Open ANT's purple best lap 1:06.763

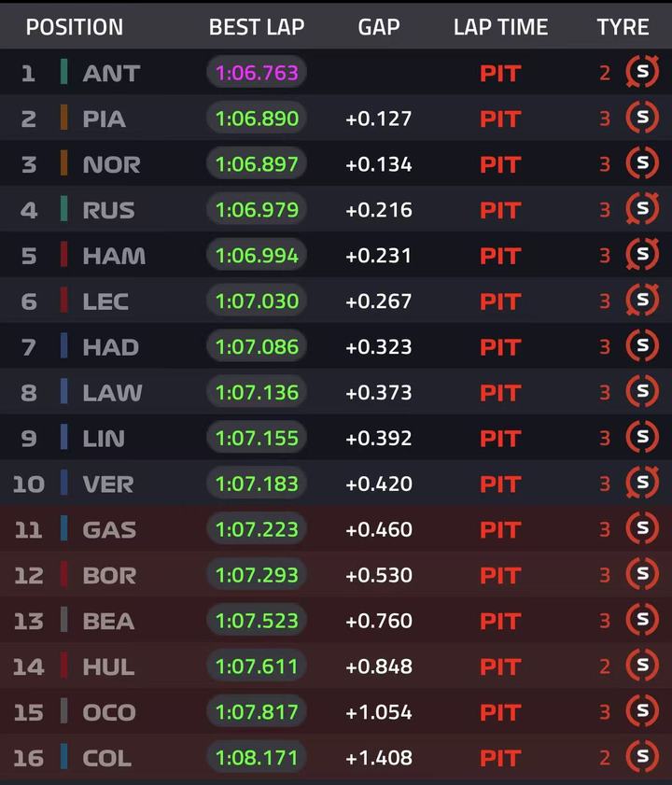[x=257, y=73]
